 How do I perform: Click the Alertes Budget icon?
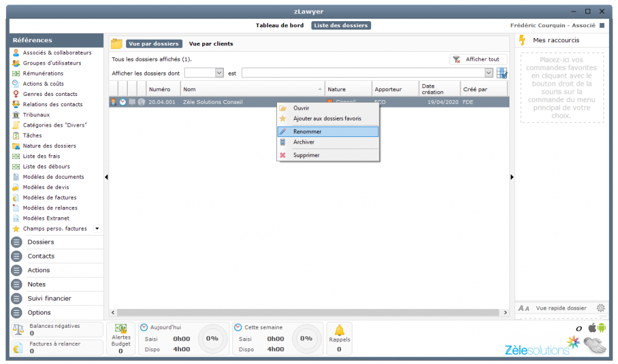pyautogui.click(x=121, y=330)
